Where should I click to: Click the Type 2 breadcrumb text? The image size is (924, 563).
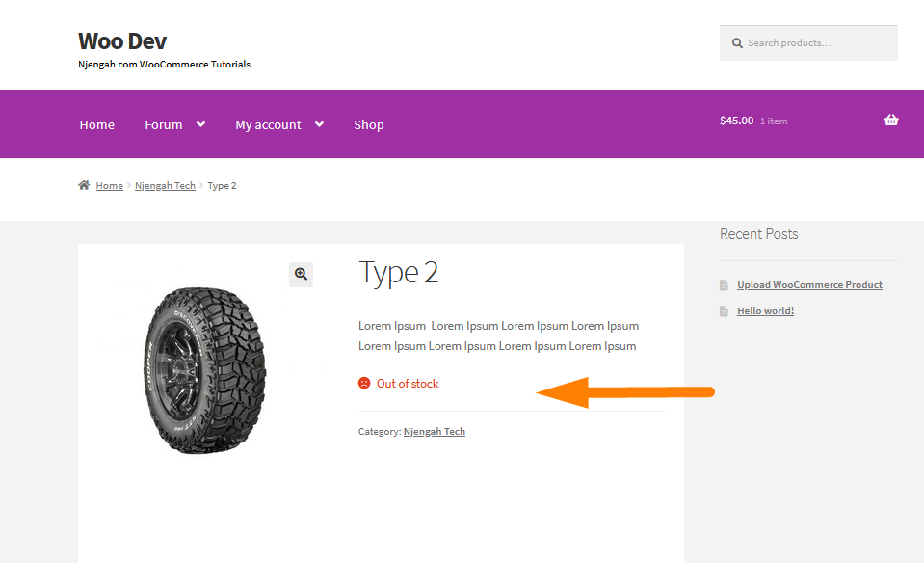coord(223,186)
